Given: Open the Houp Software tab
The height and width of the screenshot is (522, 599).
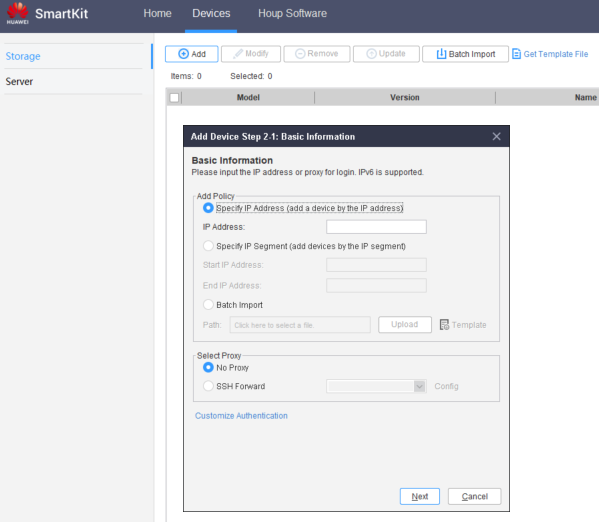Looking at the screenshot, I should [x=292, y=13].
